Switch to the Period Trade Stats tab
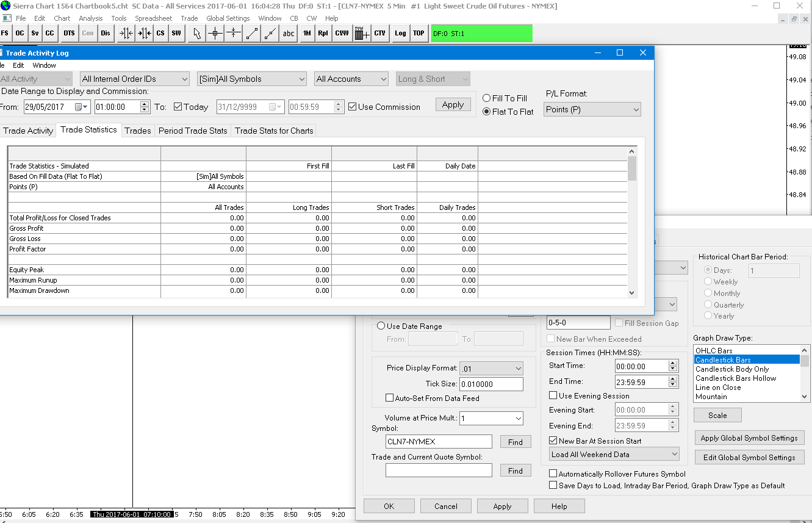812x523 pixels. 193,131
